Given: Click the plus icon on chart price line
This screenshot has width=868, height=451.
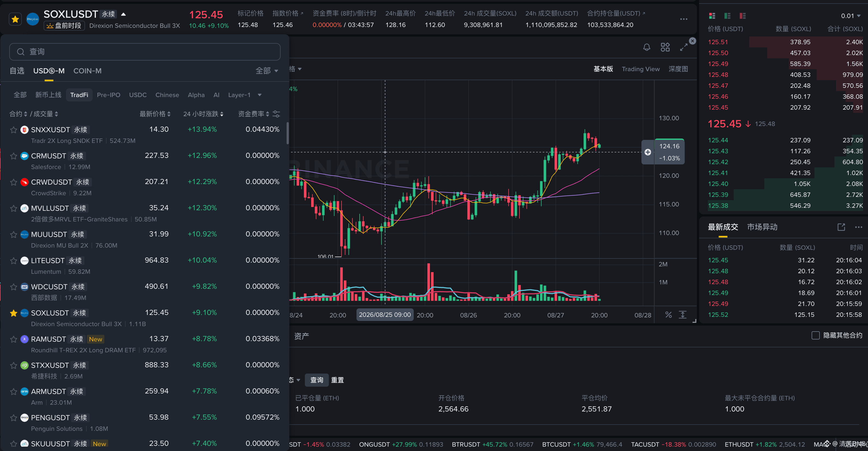Looking at the screenshot, I should pos(648,152).
